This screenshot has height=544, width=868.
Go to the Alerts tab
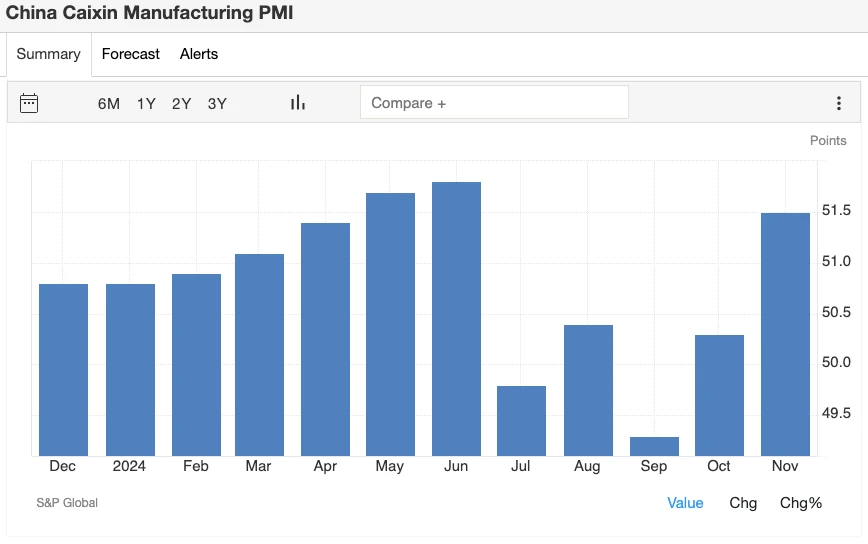tap(199, 54)
